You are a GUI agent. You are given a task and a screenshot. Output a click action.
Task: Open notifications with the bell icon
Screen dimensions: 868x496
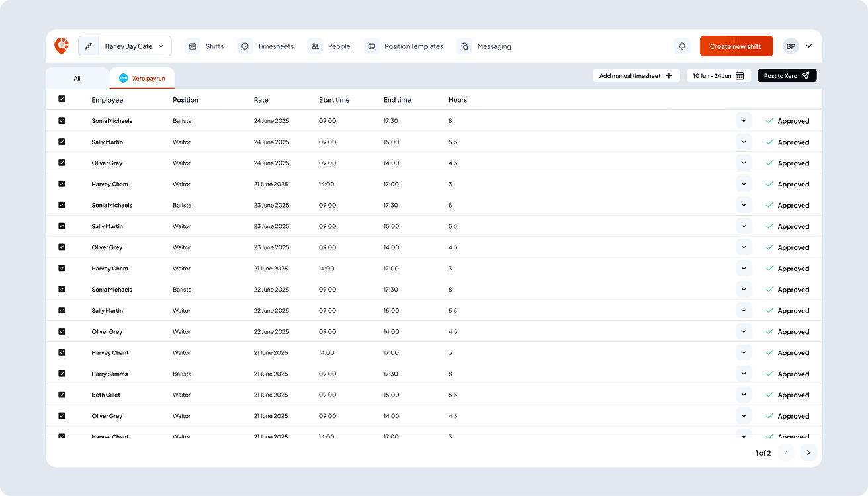coord(682,46)
